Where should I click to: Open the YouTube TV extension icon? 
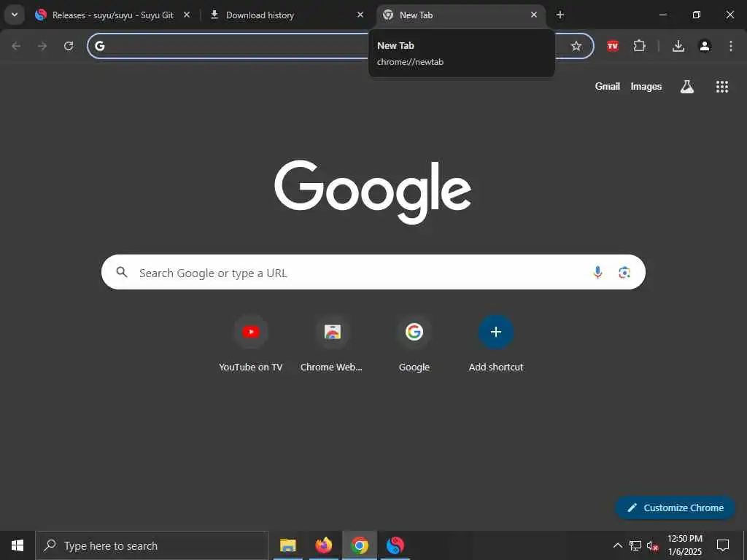coord(613,46)
